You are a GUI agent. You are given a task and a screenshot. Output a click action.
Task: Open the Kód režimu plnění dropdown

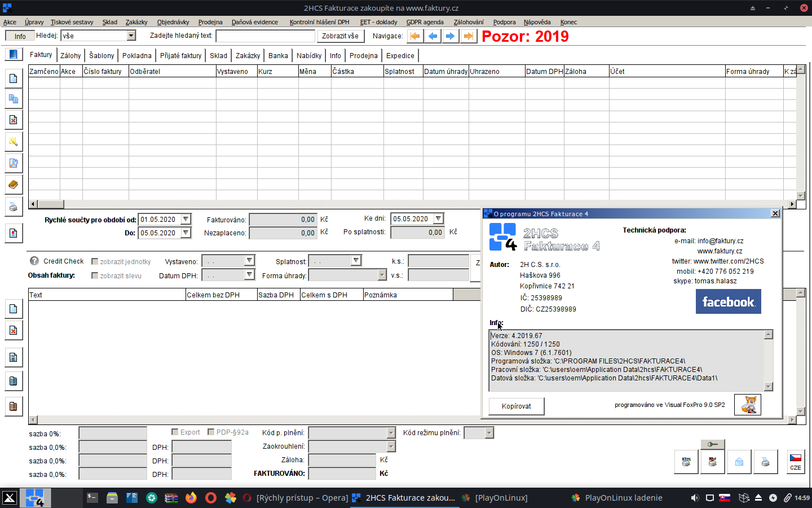489,433
